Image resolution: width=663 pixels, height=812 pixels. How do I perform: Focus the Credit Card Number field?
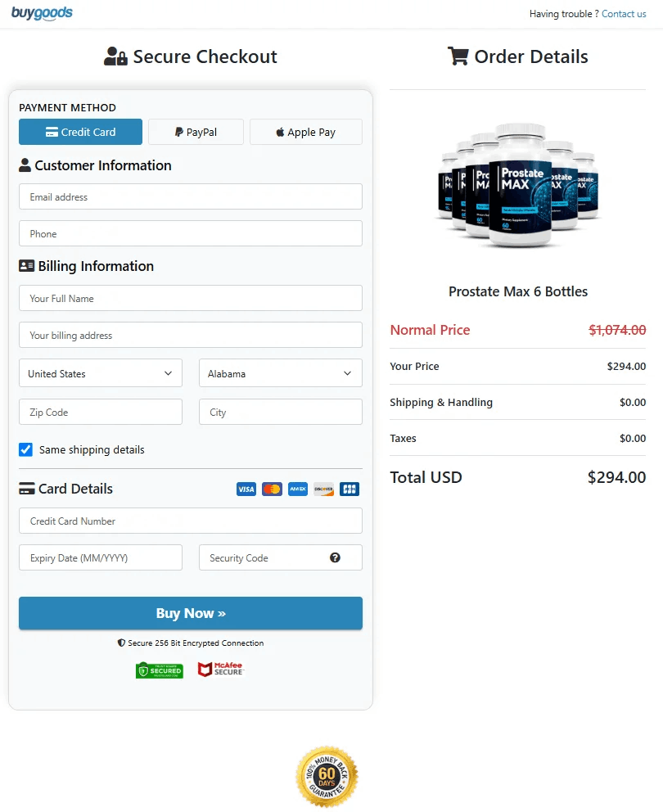[191, 521]
